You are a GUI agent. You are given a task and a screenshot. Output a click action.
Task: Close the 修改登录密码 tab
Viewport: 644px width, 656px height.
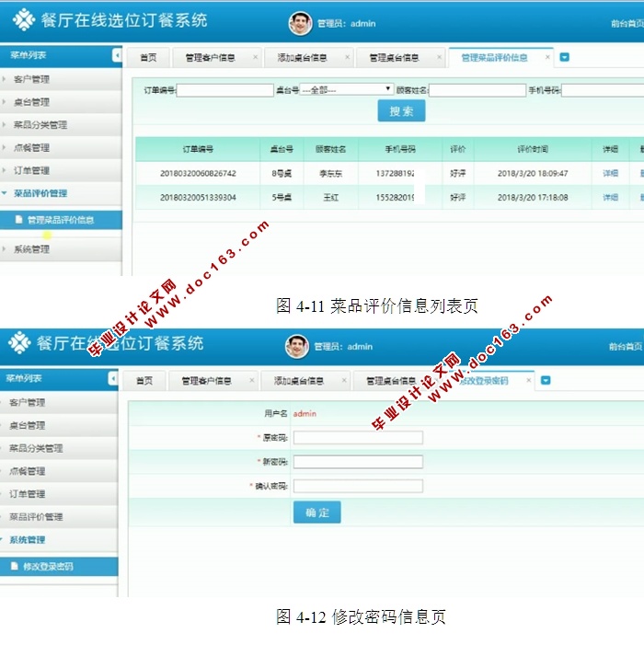[x=528, y=380]
